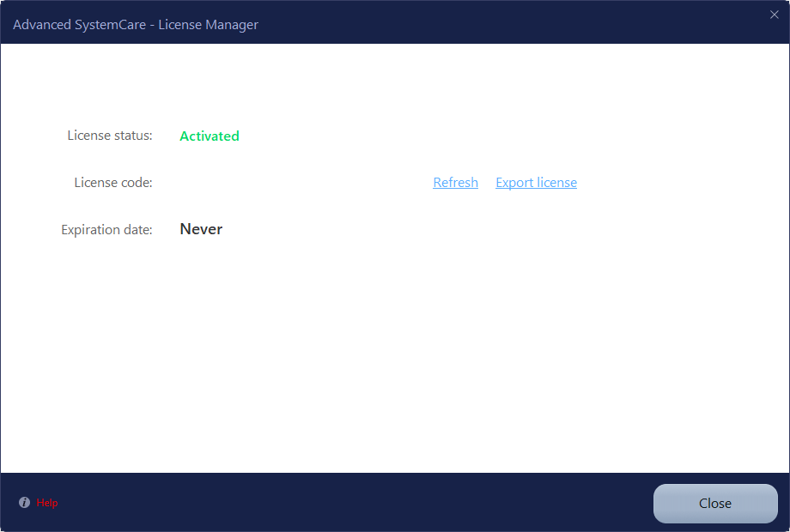
Task: Click the Expiration date label
Action: (106, 229)
